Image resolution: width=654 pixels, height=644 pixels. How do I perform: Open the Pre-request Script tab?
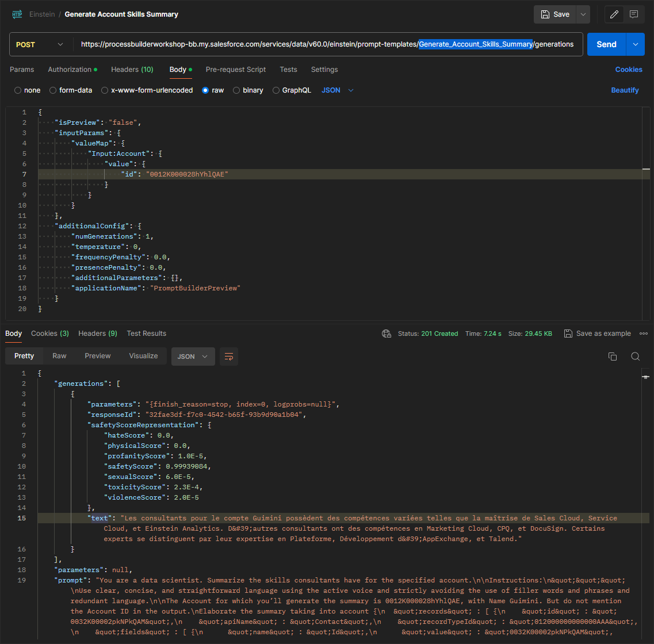(x=236, y=70)
